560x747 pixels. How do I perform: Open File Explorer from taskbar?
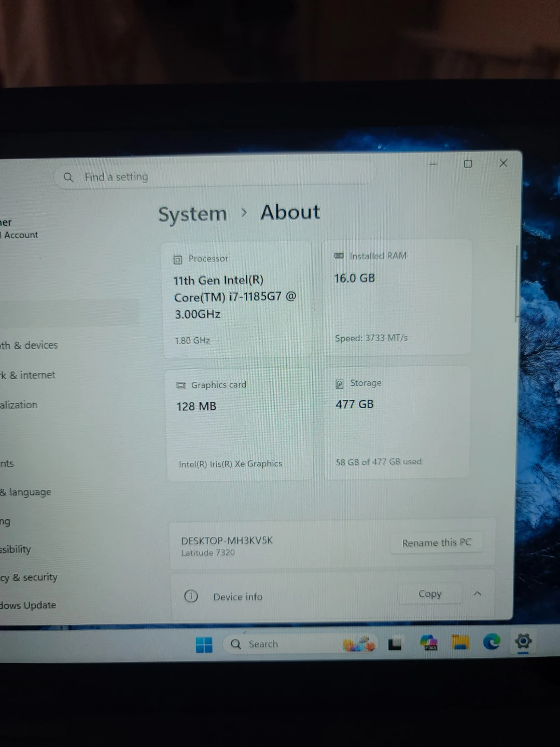pos(460,642)
